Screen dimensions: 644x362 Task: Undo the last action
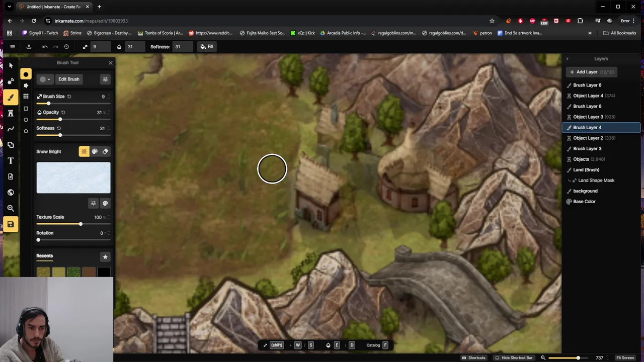(x=45, y=47)
